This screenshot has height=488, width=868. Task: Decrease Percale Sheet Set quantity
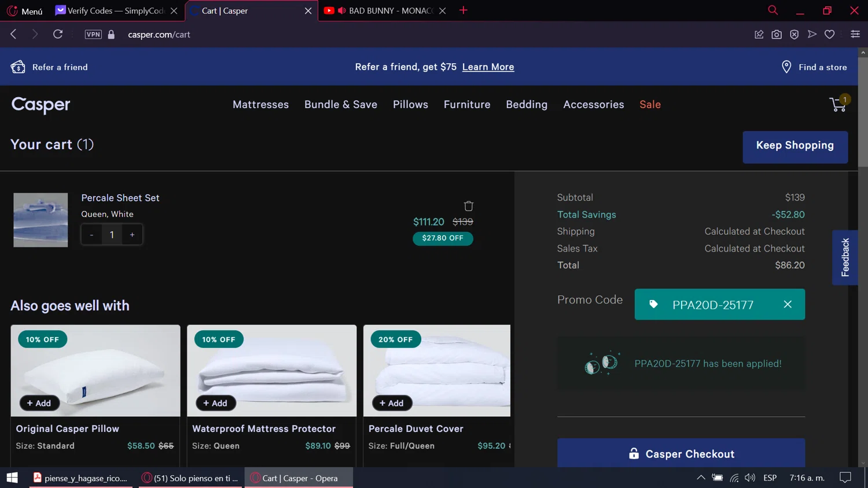(x=91, y=235)
